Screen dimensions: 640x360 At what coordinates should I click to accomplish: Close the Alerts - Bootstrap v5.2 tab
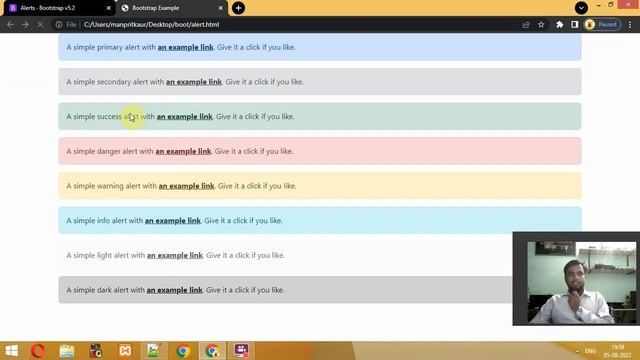108,8
